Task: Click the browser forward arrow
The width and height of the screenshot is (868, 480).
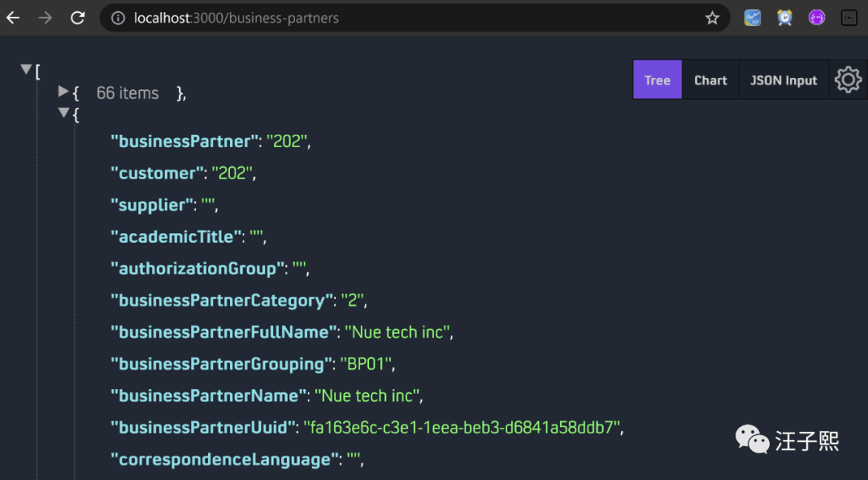Action: [x=45, y=18]
